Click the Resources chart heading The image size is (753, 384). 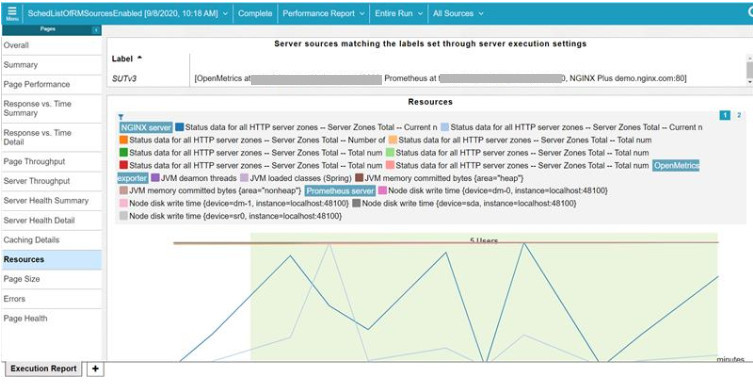point(430,102)
